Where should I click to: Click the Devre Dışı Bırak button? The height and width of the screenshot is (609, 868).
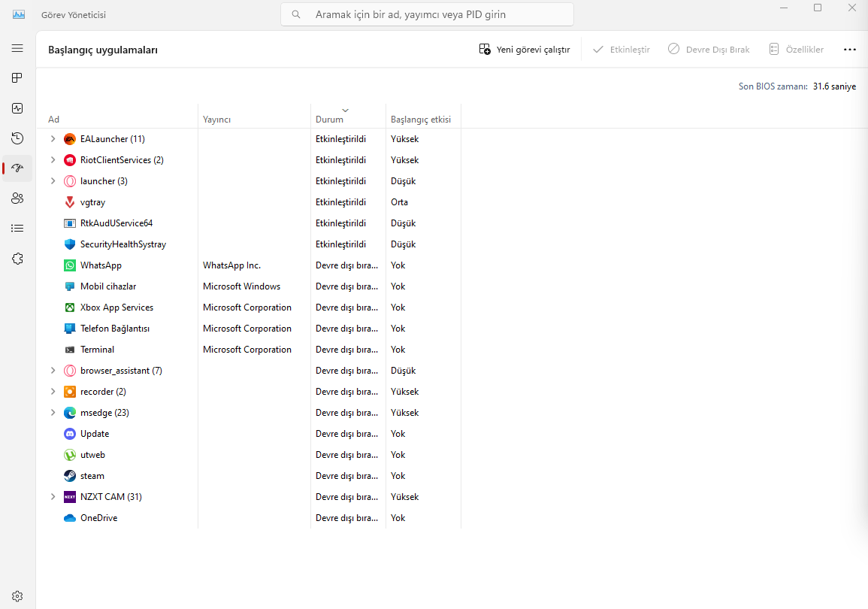tap(709, 50)
